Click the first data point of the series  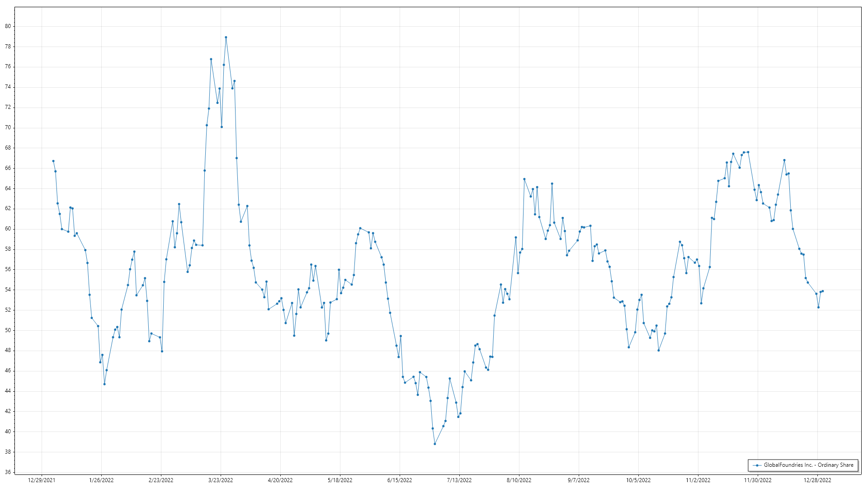click(53, 161)
